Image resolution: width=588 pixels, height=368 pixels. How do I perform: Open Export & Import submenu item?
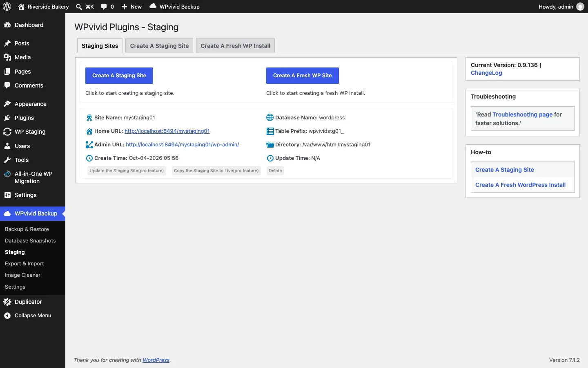pos(24,264)
